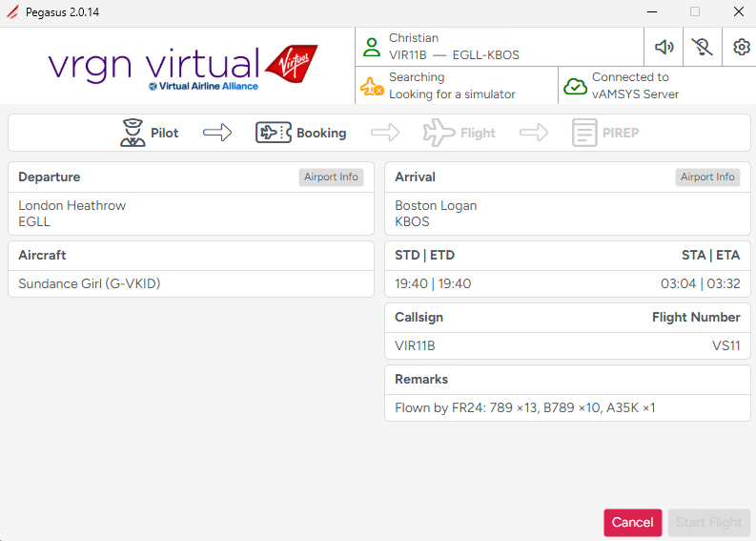
Task: Click the Pegasus app icon in title bar
Action: 12,12
